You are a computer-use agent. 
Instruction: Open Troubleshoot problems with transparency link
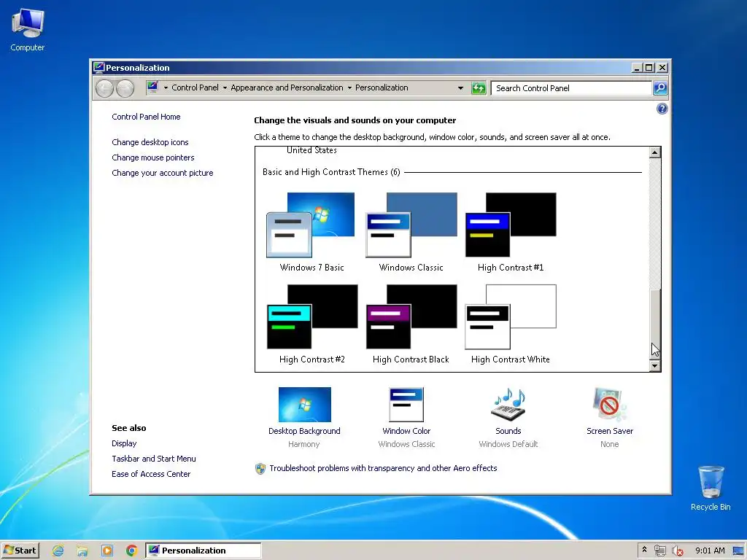click(x=383, y=468)
